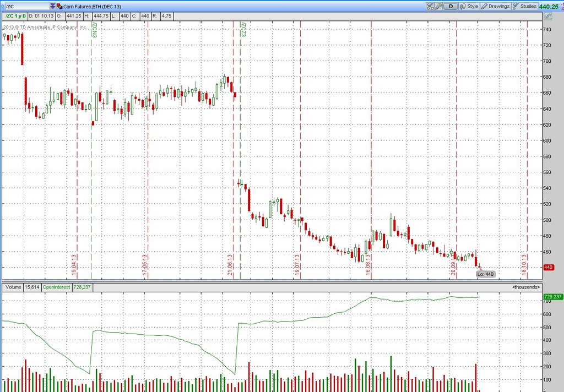This screenshot has width=564, height=392.
Task: Click the 500 price axis label
Action: pos(547,220)
